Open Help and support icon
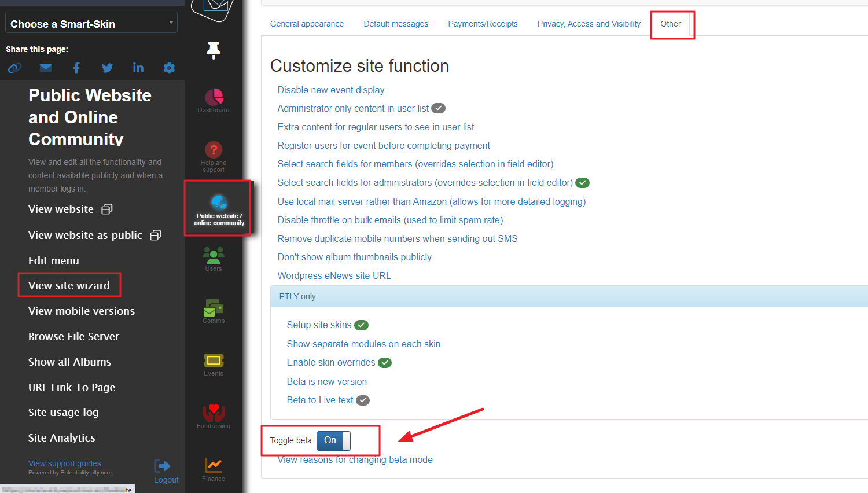 pos(214,150)
